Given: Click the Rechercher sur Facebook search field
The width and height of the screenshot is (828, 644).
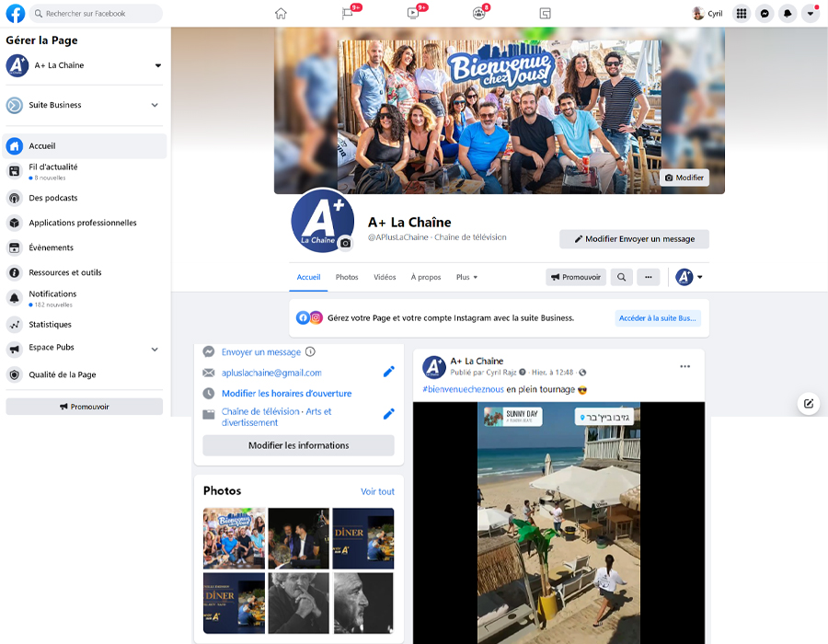Looking at the screenshot, I should (92, 13).
